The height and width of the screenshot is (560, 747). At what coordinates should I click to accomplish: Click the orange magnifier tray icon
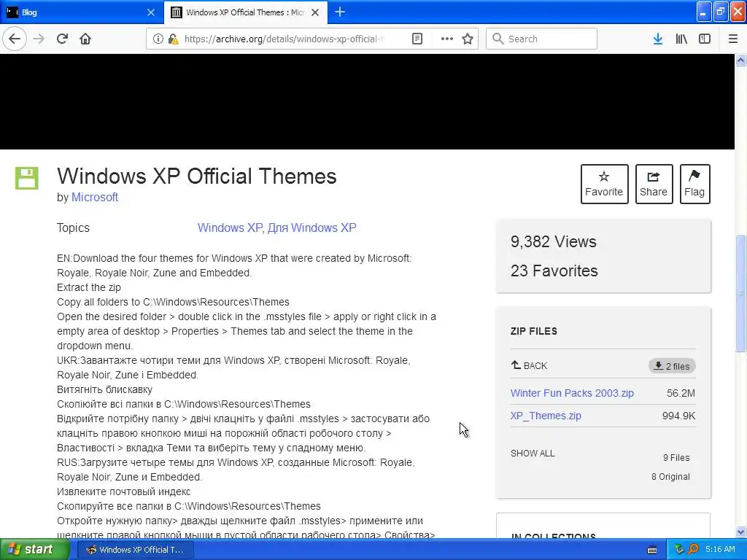tap(693, 550)
